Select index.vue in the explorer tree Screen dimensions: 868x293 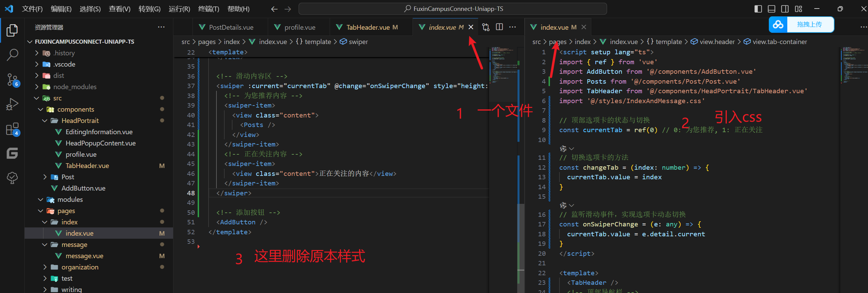99,233
